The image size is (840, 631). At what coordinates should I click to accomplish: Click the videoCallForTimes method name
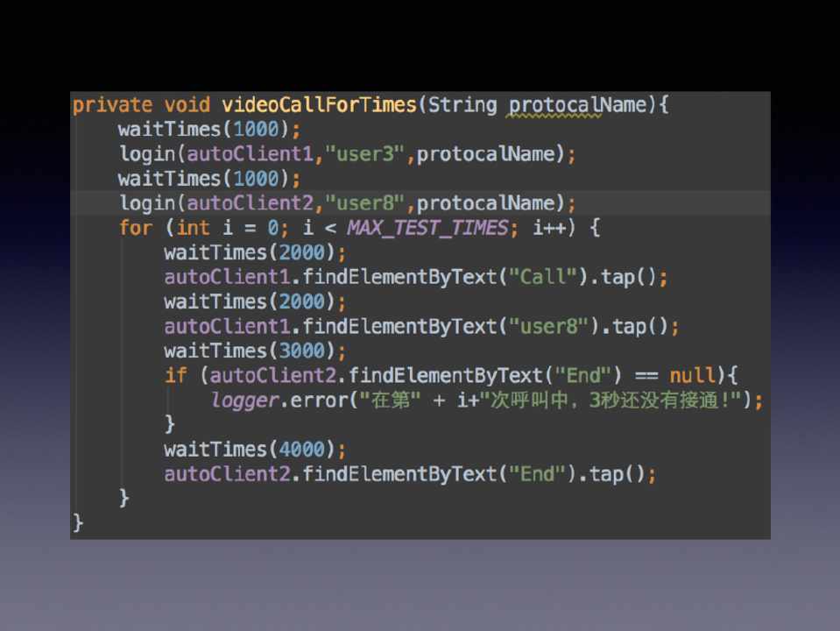pos(319,105)
